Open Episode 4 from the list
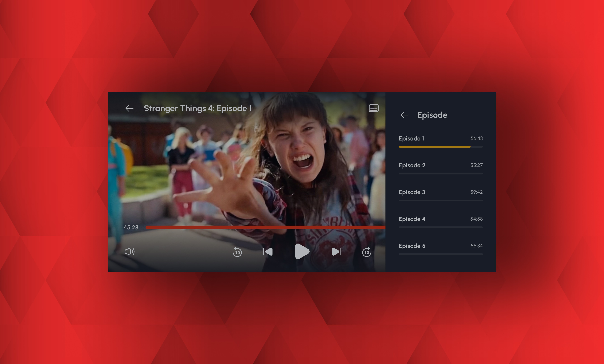The width and height of the screenshot is (604, 364). (412, 219)
